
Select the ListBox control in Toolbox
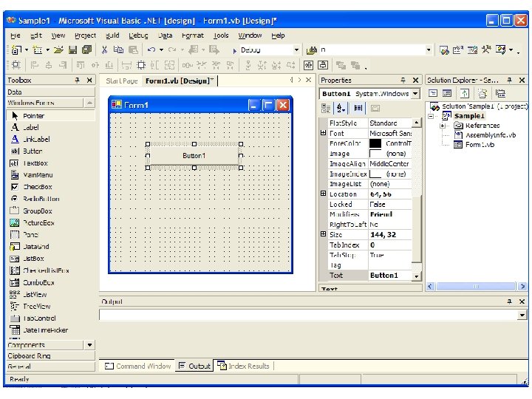point(50,259)
